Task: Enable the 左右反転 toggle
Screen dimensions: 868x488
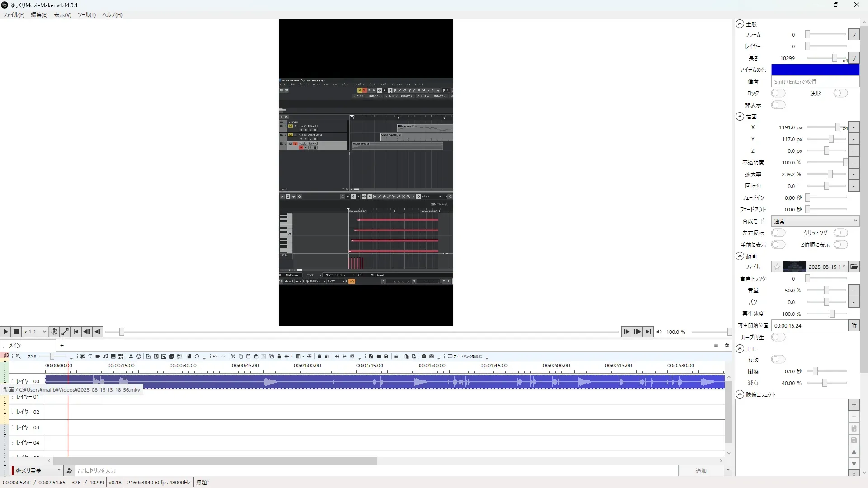Action: tap(778, 233)
